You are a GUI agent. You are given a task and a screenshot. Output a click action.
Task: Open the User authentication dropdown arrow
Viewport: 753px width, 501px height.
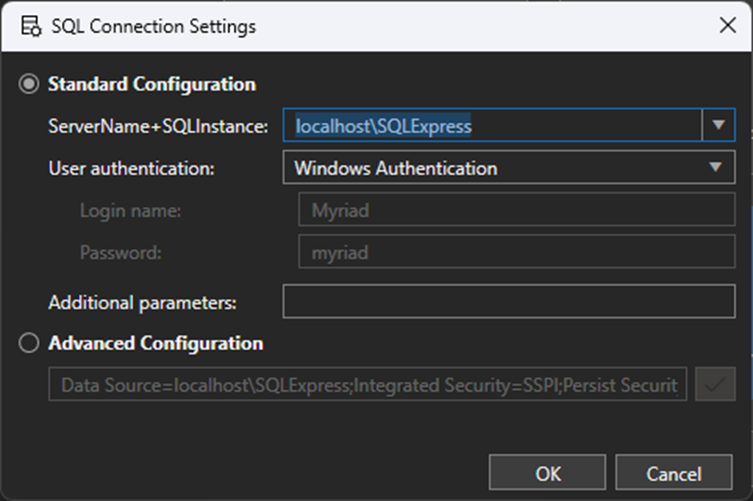(x=716, y=168)
